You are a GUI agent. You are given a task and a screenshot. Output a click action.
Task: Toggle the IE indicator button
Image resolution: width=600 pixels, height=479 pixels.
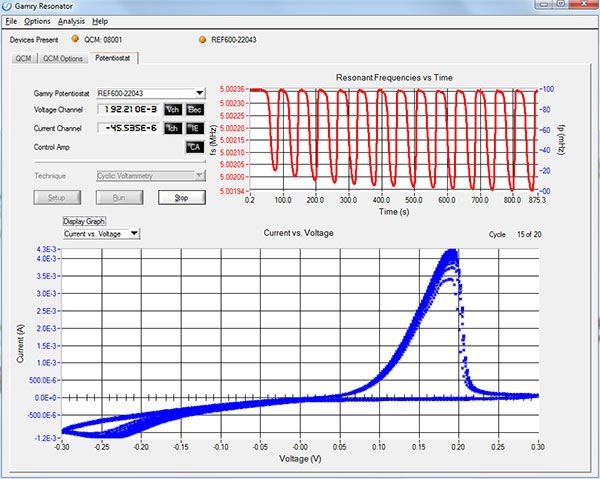click(194, 128)
